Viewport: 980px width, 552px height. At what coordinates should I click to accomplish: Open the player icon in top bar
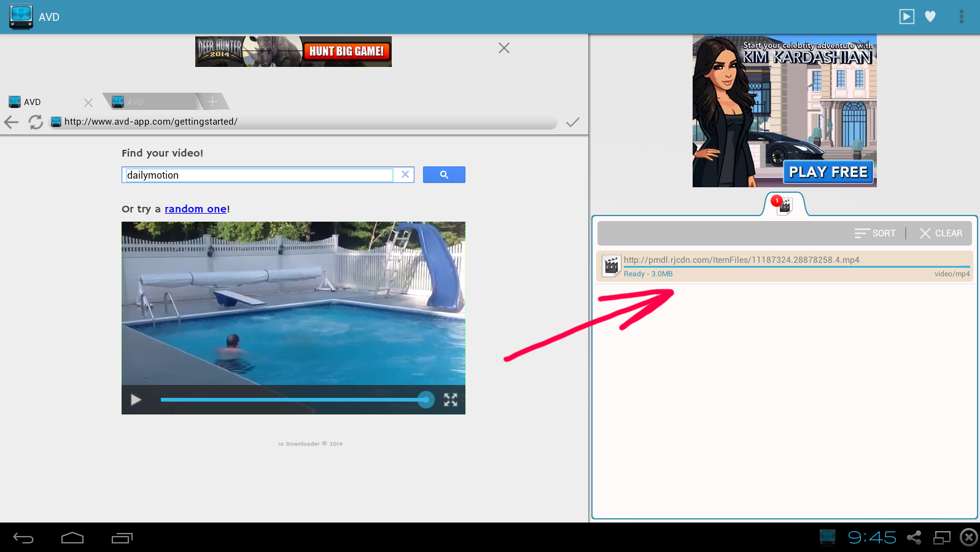coord(906,17)
